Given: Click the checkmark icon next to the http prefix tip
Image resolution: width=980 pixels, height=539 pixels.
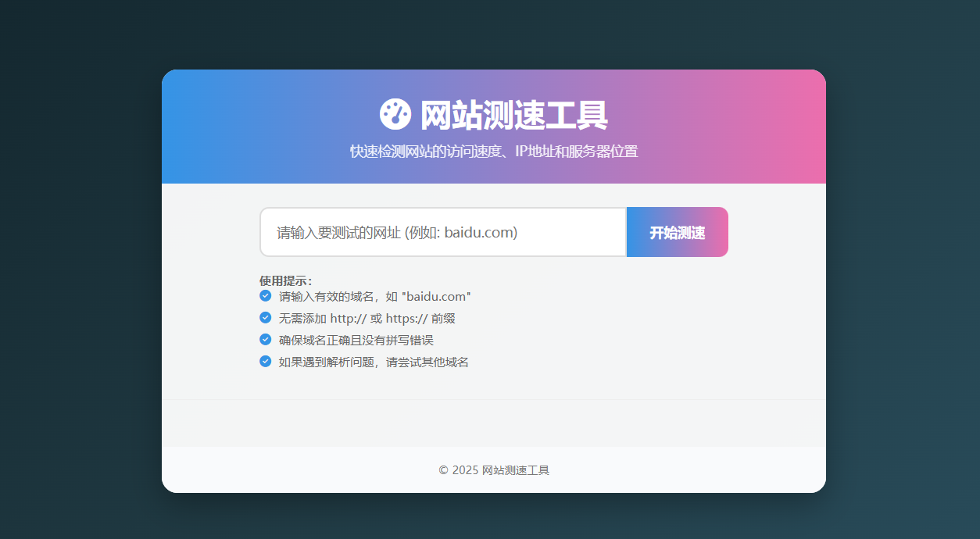Looking at the screenshot, I should (265, 318).
